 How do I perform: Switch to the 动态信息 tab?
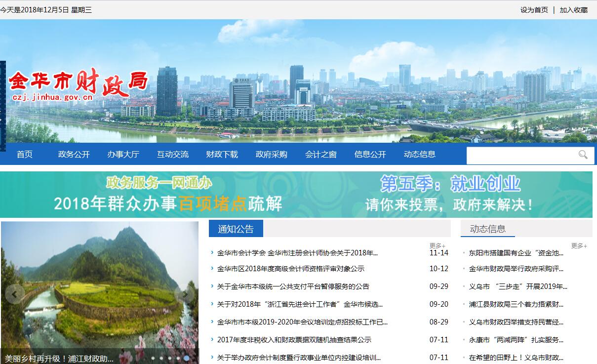(488, 229)
